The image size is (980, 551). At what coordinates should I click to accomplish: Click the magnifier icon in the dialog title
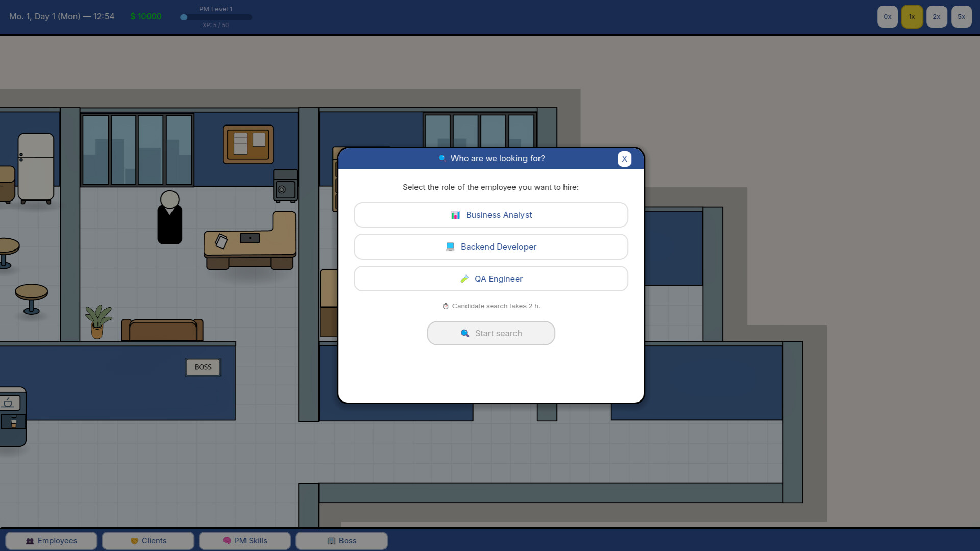[442, 159]
